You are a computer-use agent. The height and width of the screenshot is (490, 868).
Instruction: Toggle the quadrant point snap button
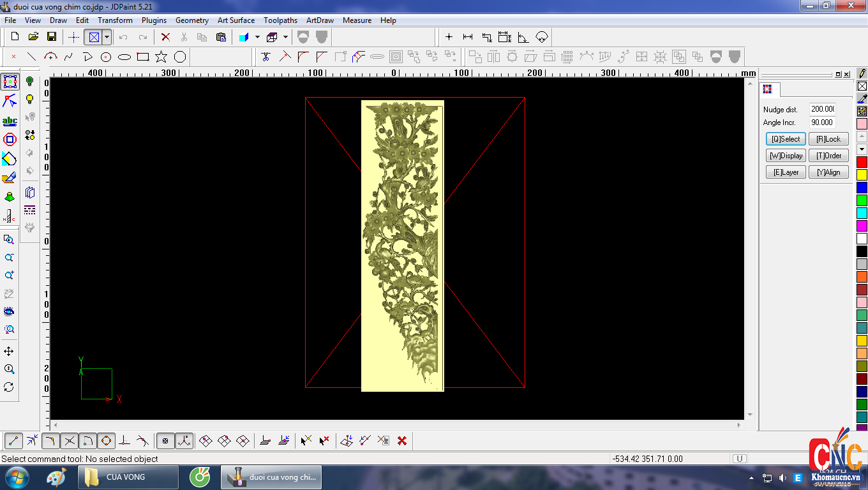pos(106,440)
